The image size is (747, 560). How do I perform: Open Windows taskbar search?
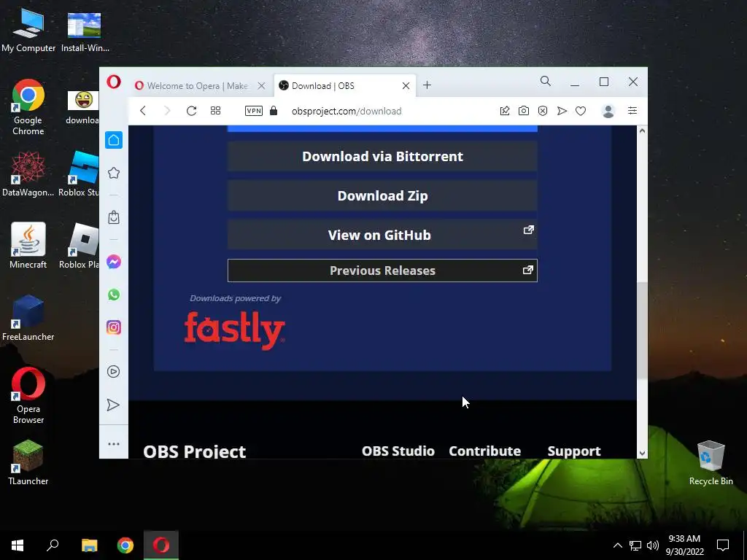53,545
